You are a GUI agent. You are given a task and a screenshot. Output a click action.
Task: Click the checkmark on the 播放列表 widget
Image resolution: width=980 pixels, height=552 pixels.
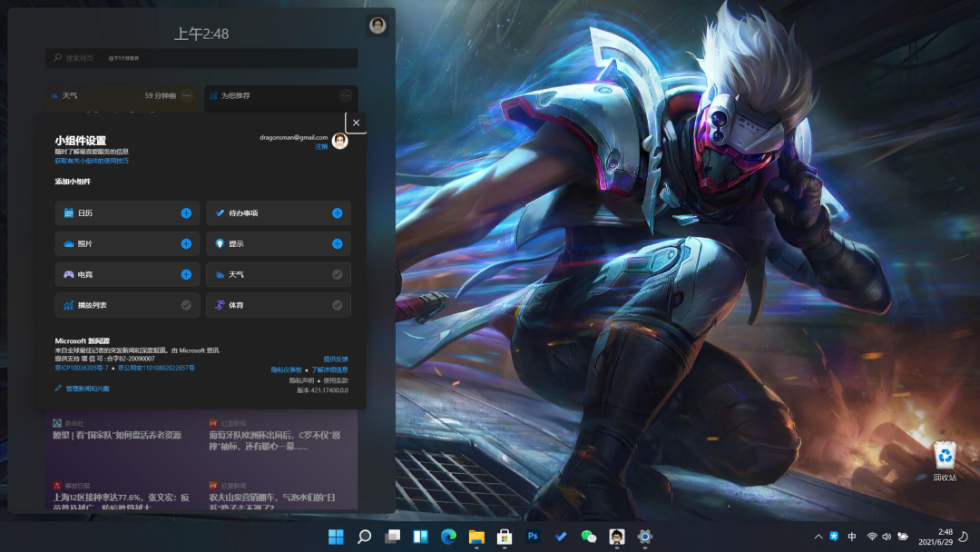click(186, 305)
